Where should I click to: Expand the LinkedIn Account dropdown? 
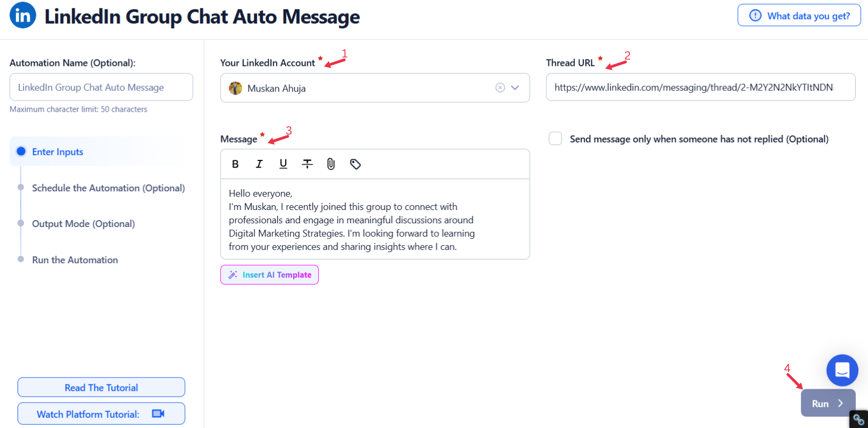click(515, 88)
